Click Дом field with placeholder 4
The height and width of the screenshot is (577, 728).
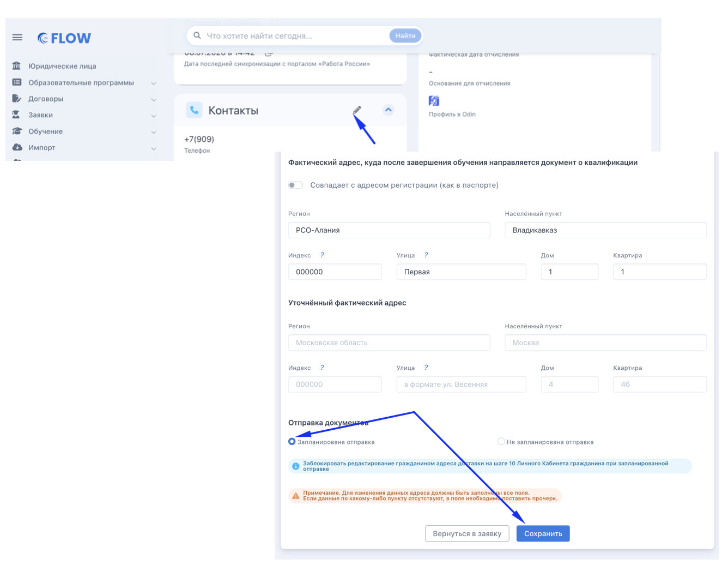[569, 384]
